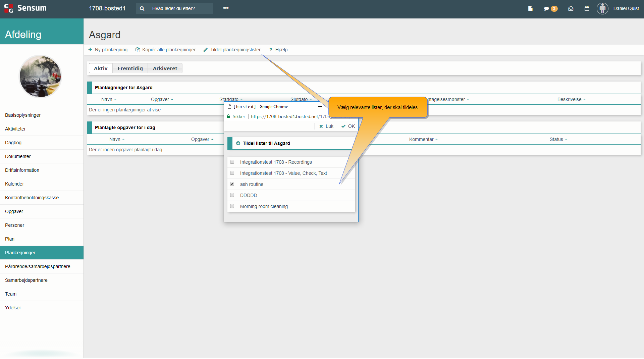Click the green Sikker lock icon
644x359 pixels.
[x=228, y=116]
